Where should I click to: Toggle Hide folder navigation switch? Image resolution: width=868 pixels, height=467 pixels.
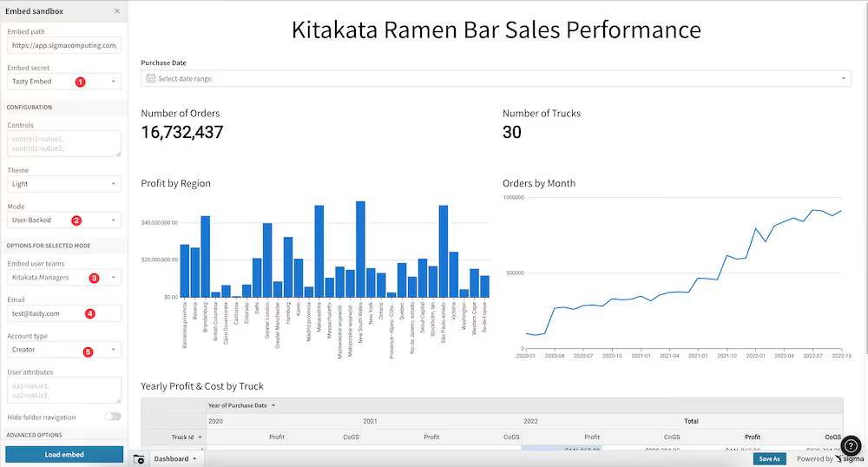pos(113,417)
